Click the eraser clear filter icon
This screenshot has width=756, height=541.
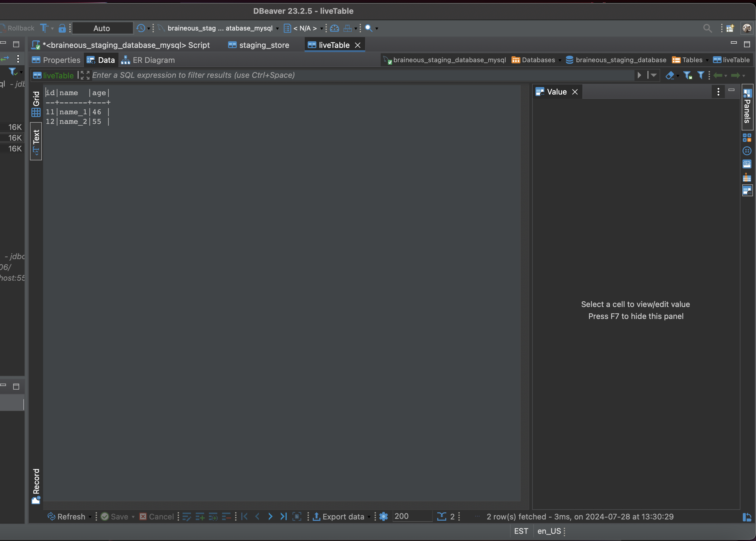click(x=670, y=75)
